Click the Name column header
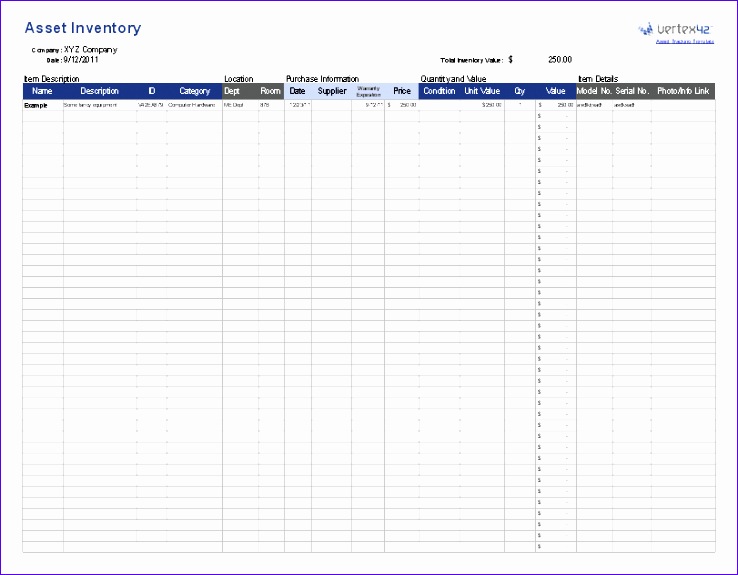Viewport: 738px width, 575px height. 42,91
